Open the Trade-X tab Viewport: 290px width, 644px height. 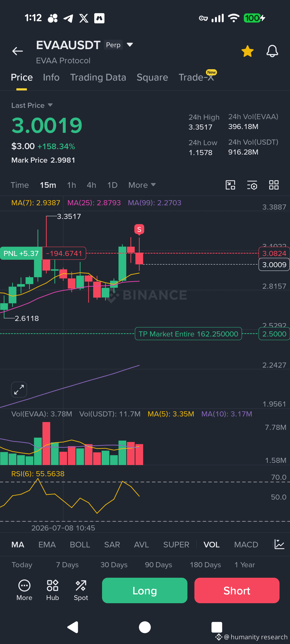(x=196, y=77)
